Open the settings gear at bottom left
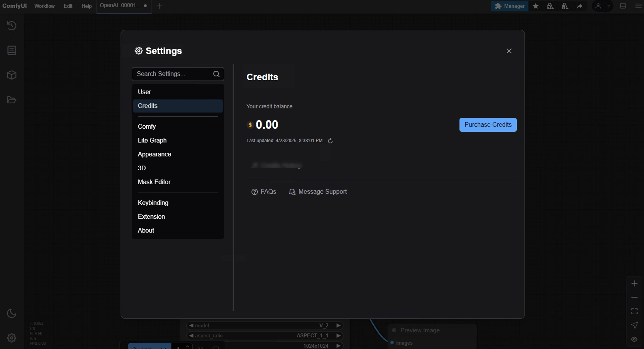This screenshot has width=644, height=349. click(x=12, y=338)
